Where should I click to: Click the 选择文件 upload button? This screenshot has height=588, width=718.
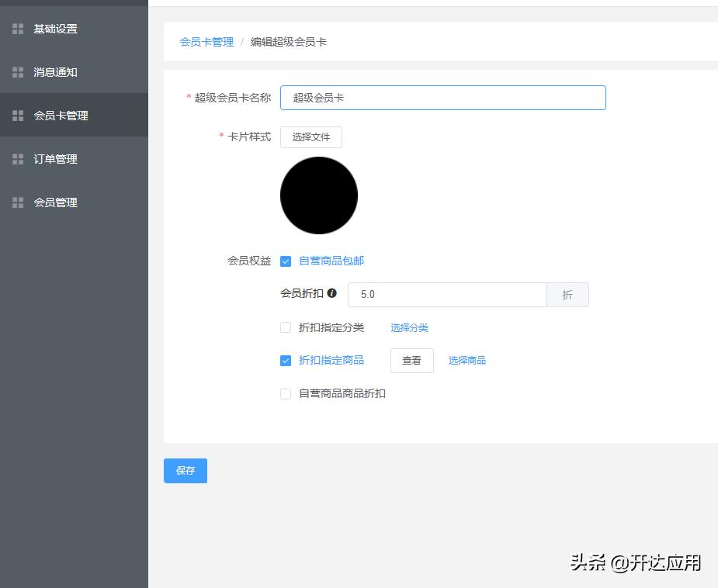[x=310, y=137]
